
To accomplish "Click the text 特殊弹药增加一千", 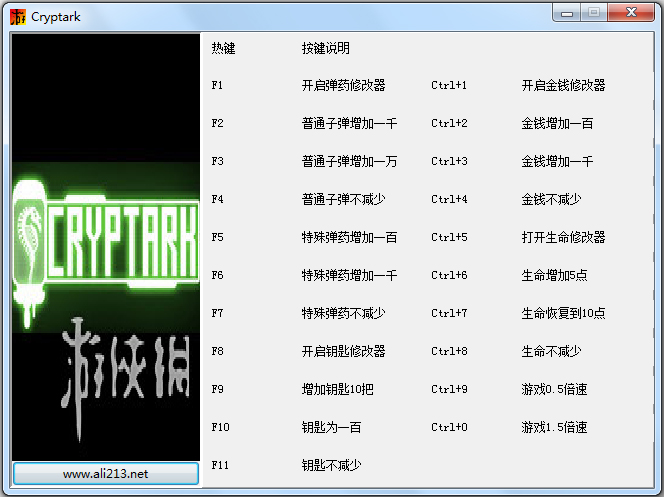I will [349, 276].
